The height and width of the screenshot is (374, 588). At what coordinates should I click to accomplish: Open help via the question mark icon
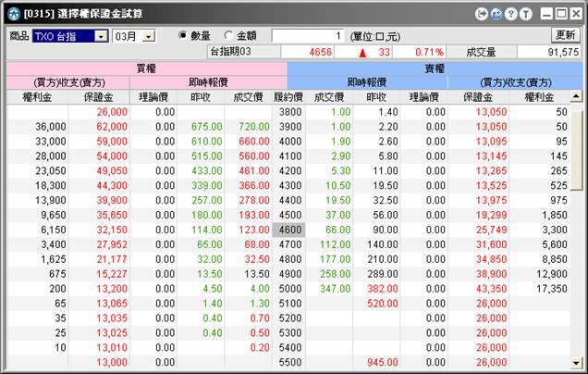pyautogui.click(x=511, y=14)
